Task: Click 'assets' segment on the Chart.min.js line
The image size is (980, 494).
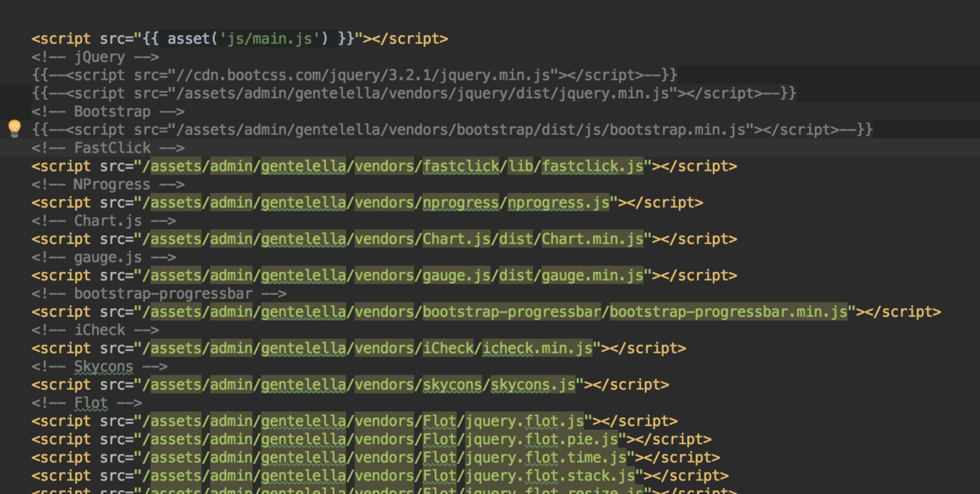Action: [x=175, y=239]
